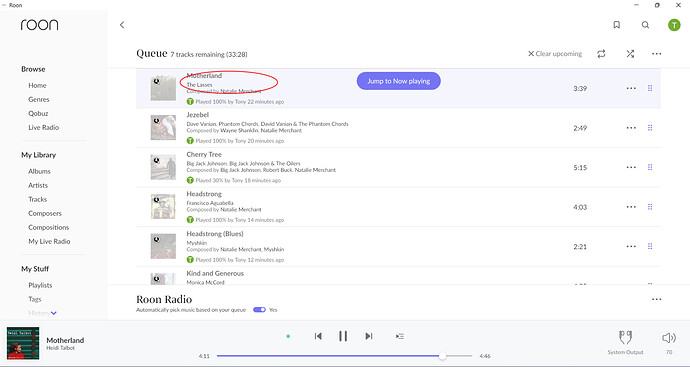This screenshot has width=690, height=367.
Task: Select the Motherland album thumbnail in the queue
Action: [x=163, y=88]
